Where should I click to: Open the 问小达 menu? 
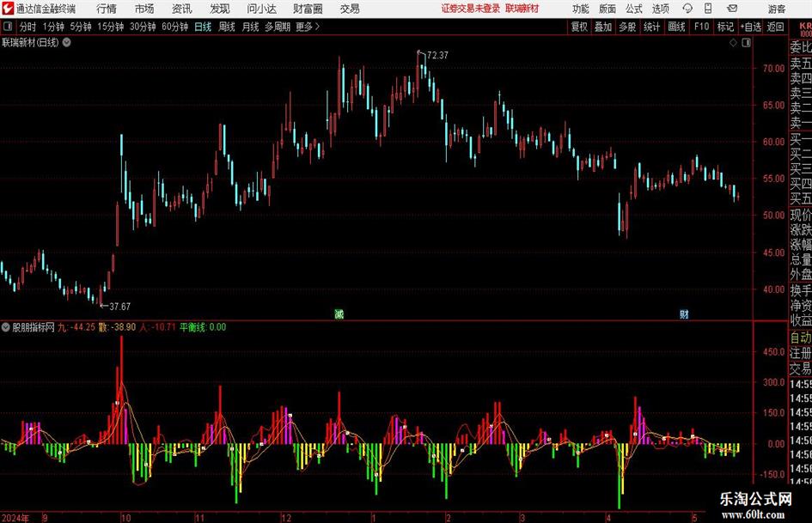click(261, 9)
